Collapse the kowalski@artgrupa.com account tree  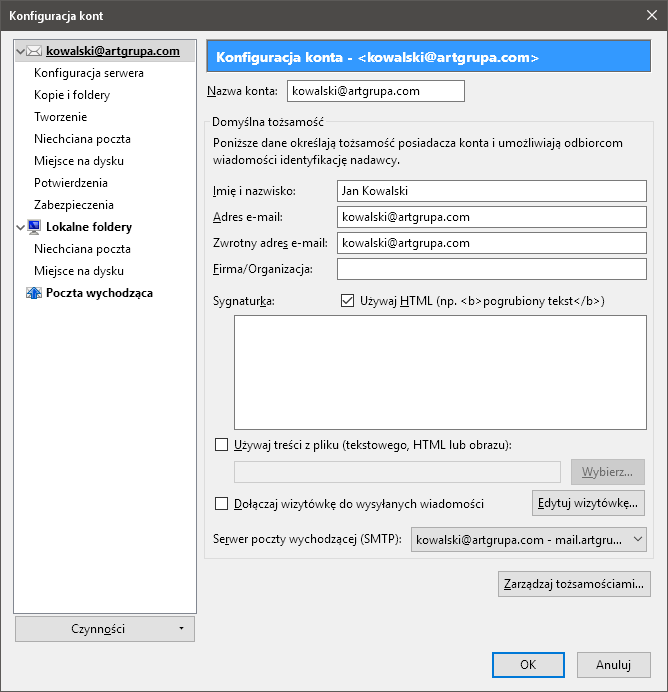point(20,51)
